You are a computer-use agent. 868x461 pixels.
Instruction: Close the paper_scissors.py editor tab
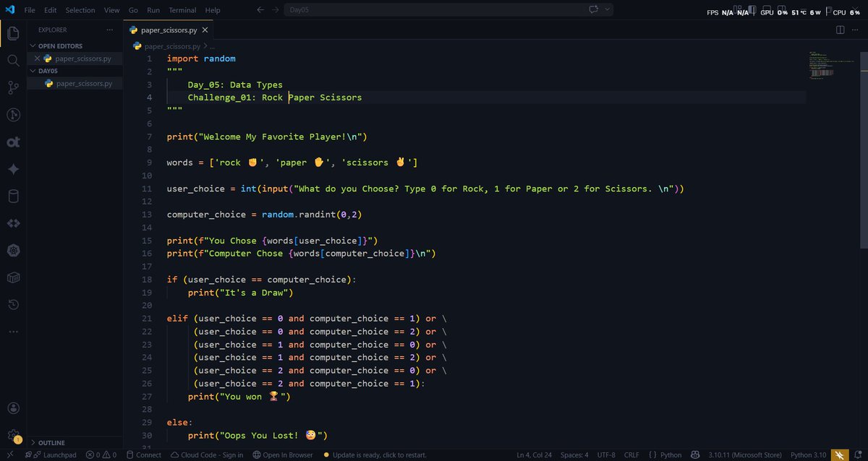pyautogui.click(x=205, y=30)
